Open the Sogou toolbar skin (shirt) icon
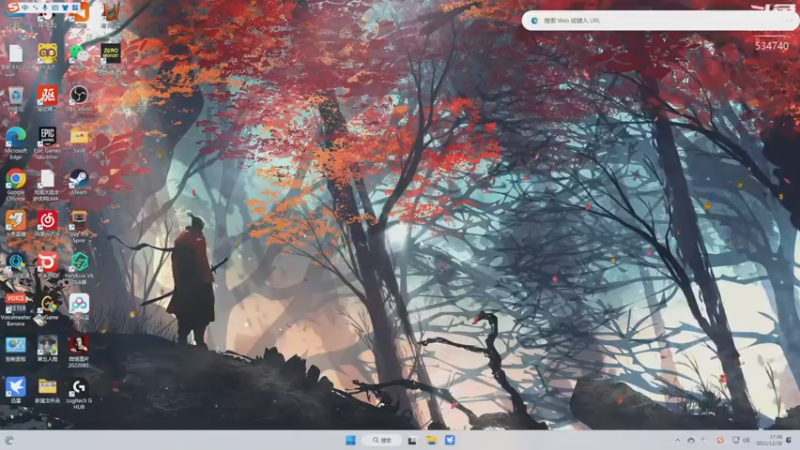The width and height of the screenshot is (800, 450). pyautogui.click(x=65, y=8)
